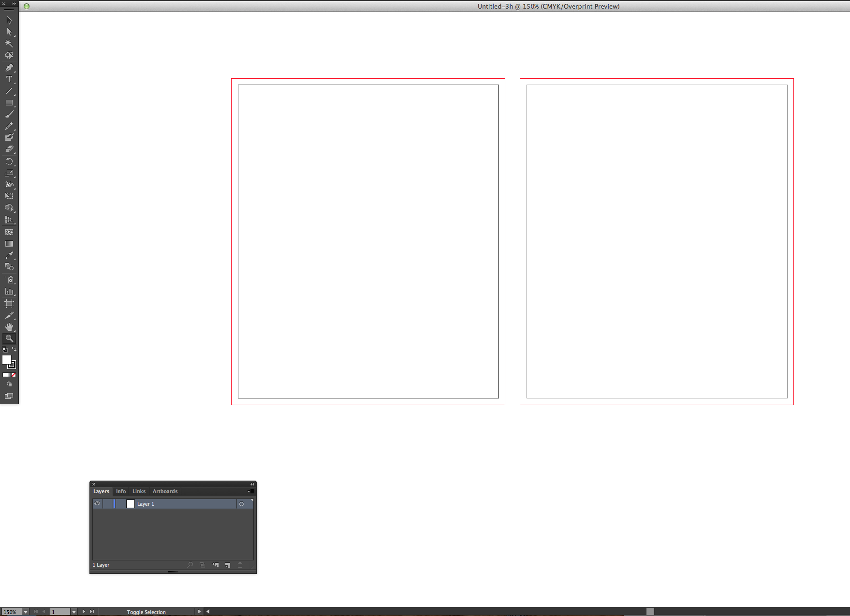Click Create New Sublayer button
The width and height of the screenshot is (850, 616).
click(x=215, y=565)
